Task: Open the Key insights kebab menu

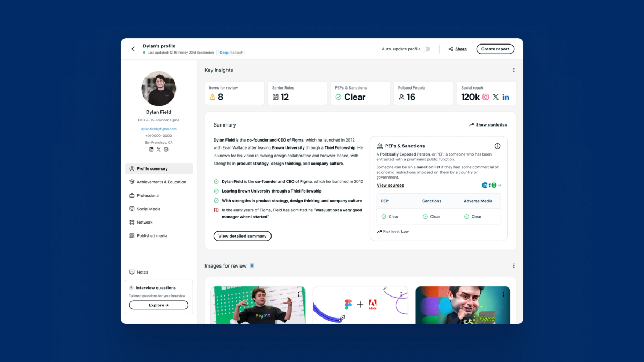Action: click(x=514, y=69)
